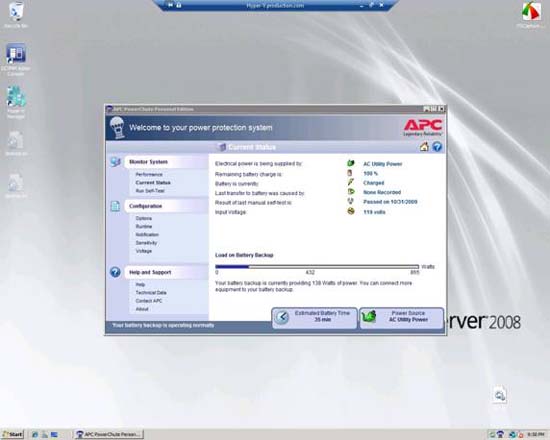Click the Estimated Battery Time 35 min button
550x440 pixels.
tap(314, 318)
